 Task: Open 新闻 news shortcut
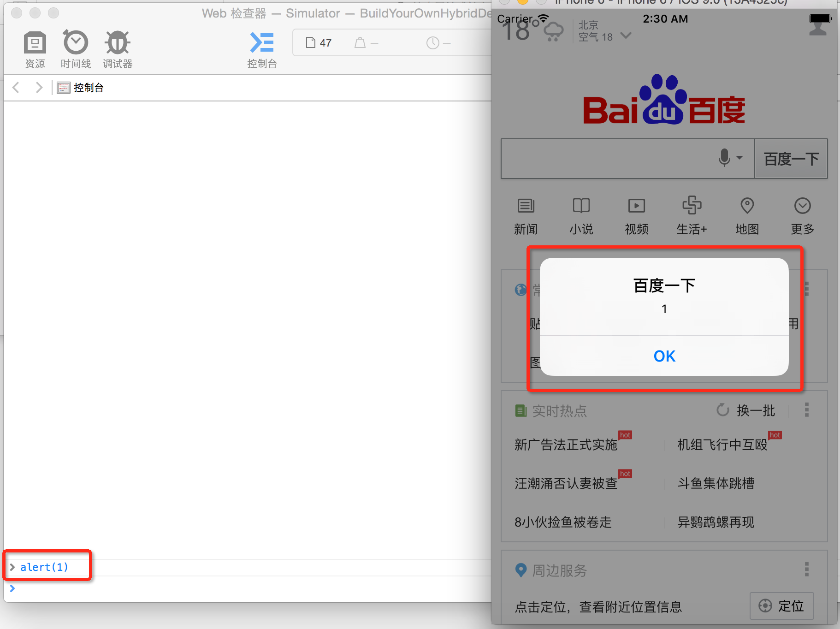[526, 217]
